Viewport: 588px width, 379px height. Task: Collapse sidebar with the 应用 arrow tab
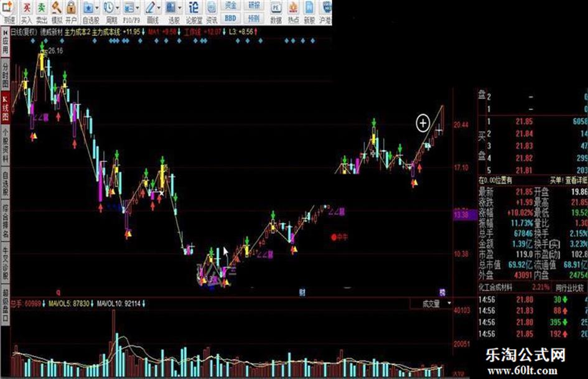[x=5, y=42]
